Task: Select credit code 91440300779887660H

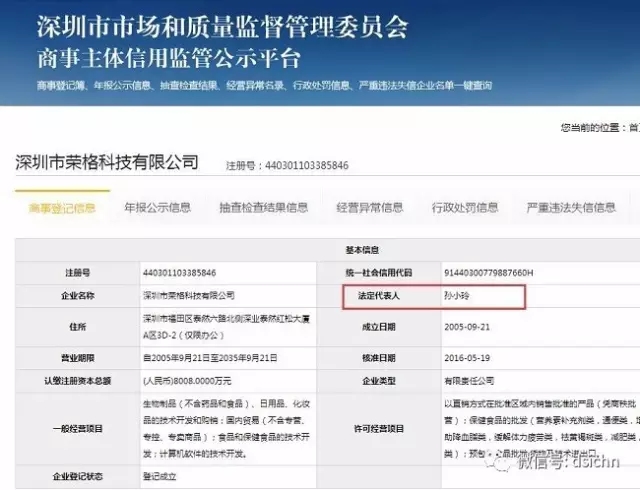Action: (x=489, y=273)
